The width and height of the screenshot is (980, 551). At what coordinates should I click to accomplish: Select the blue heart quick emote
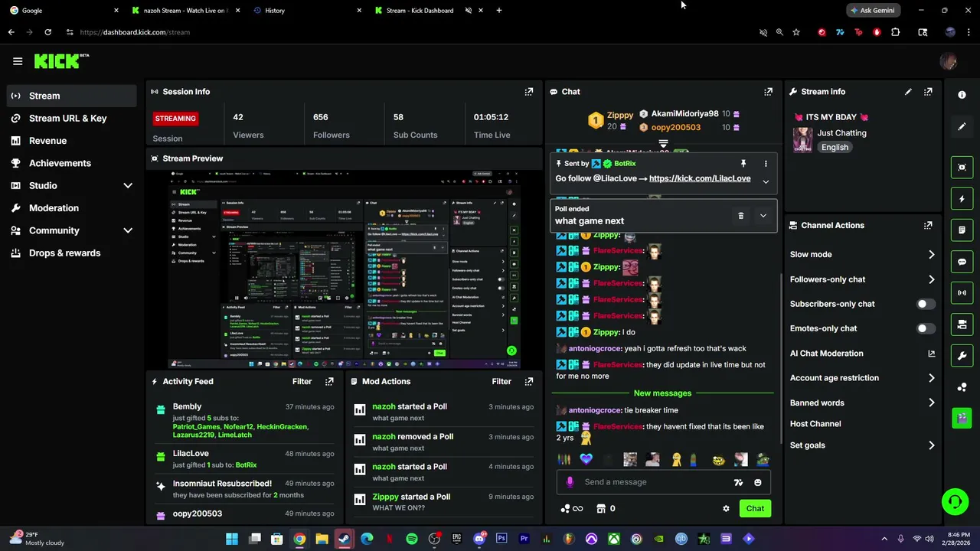coord(586,459)
